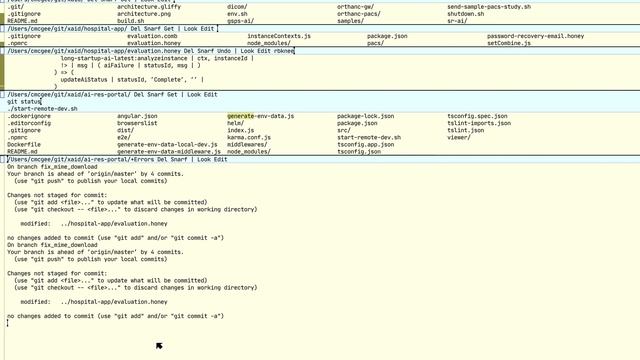Open env.sh in the file listing
The height and width of the screenshot is (360, 640).
coord(237,14)
